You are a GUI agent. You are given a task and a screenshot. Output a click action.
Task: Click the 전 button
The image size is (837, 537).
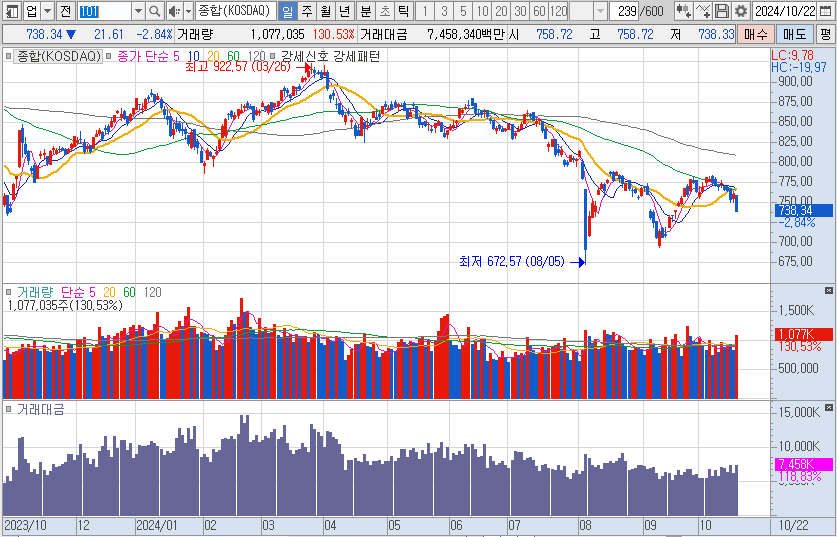pos(65,11)
